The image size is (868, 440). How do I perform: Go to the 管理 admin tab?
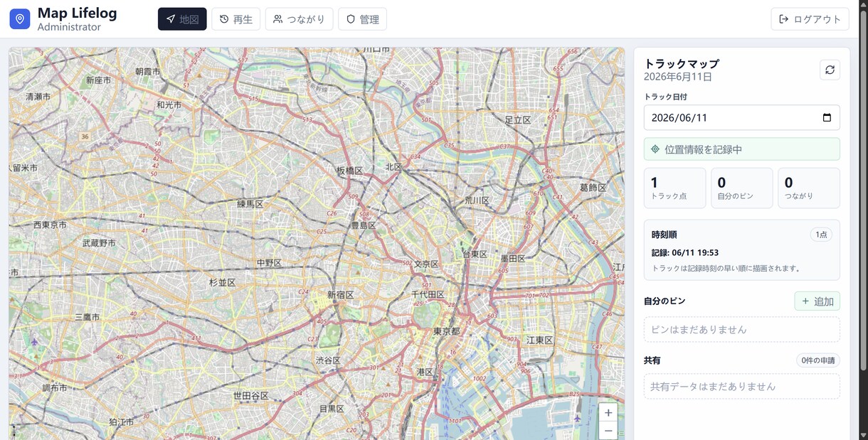(x=362, y=19)
